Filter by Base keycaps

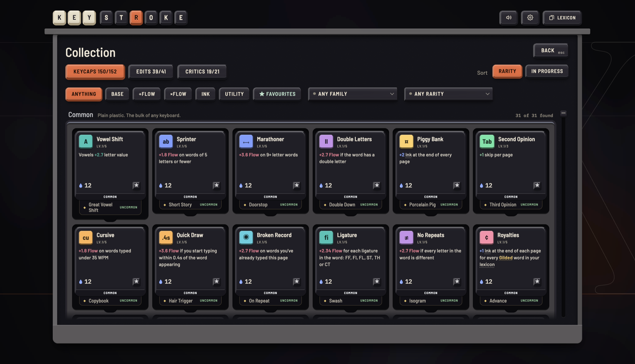coord(117,94)
